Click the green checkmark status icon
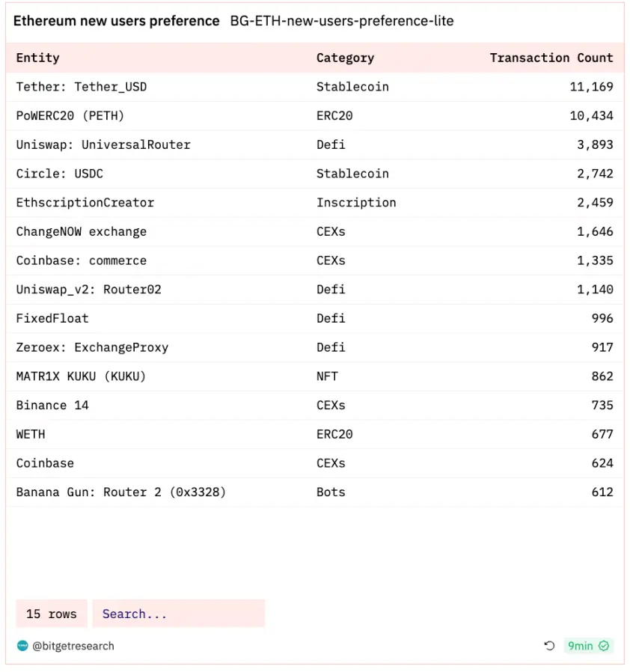The image size is (630, 672). click(x=604, y=646)
